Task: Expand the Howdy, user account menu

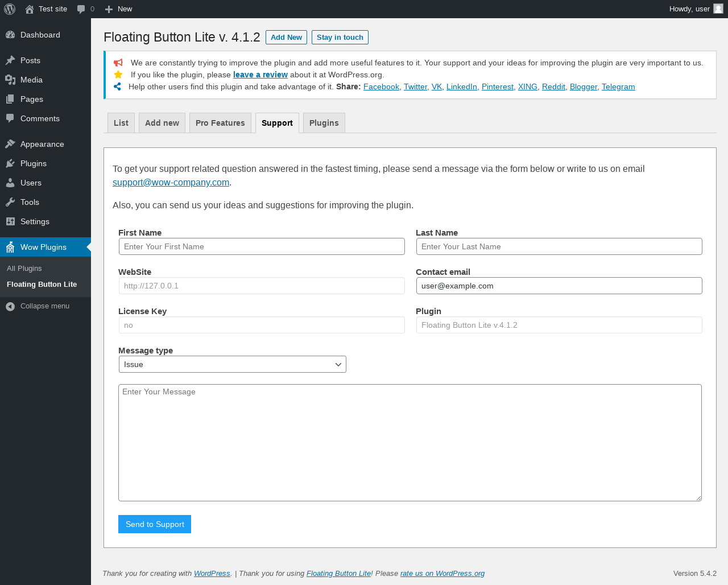Action: tap(689, 9)
